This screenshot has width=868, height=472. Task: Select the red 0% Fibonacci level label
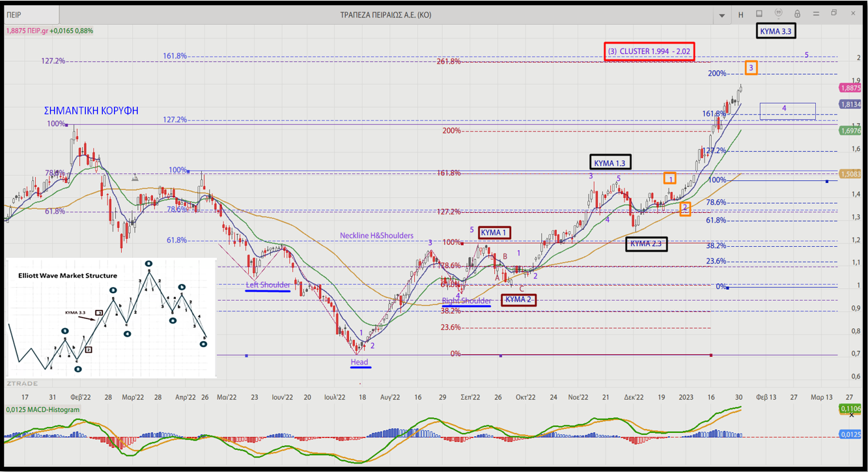point(455,354)
